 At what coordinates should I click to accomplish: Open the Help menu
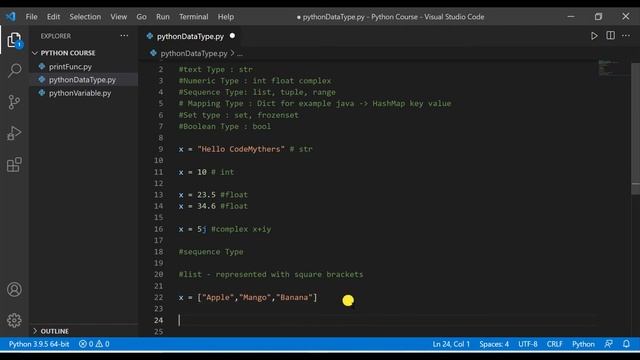pos(226,17)
